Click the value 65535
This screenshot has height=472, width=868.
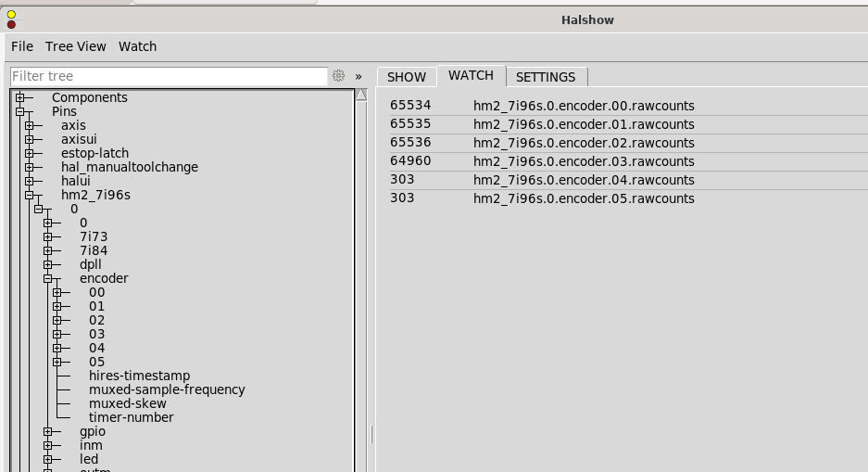click(410, 123)
